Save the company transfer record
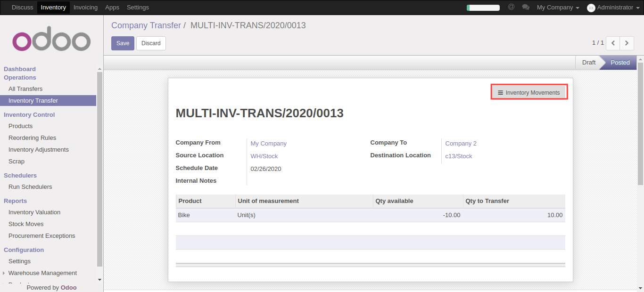Image resolution: width=644 pixels, height=292 pixels. point(123,43)
